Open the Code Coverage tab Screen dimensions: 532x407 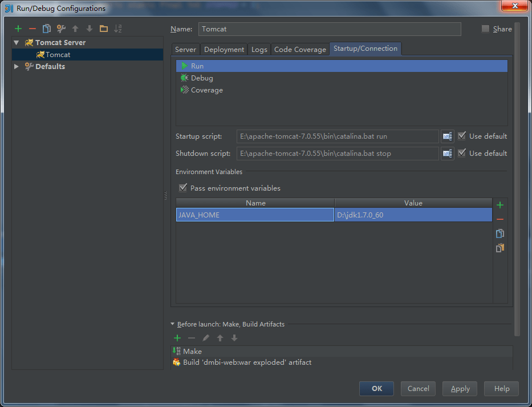(300, 49)
